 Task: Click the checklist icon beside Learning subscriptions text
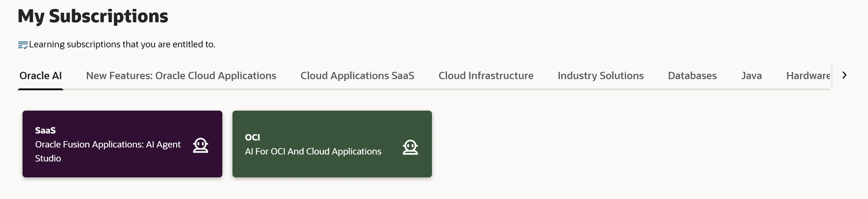[x=23, y=45]
